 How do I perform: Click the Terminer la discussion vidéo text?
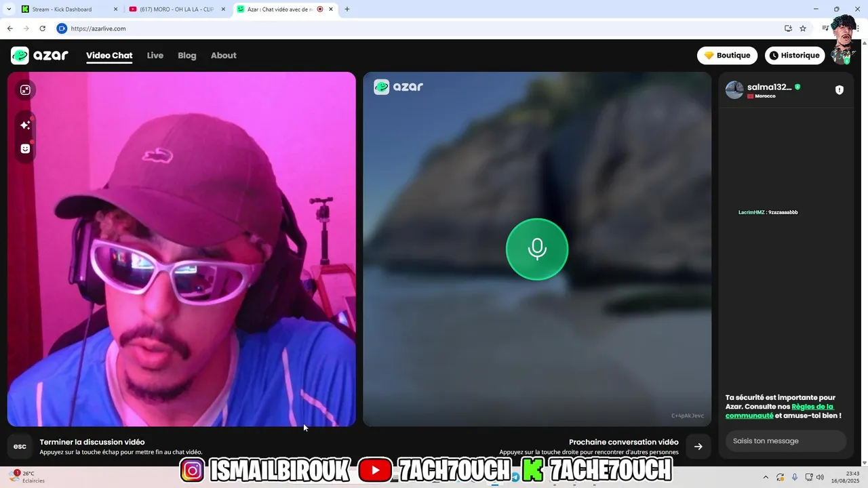point(92,442)
